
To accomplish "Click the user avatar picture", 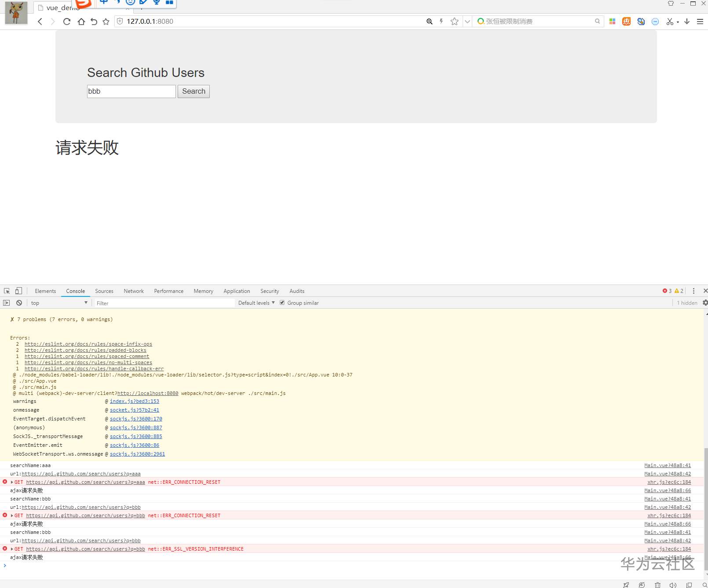I will (x=16, y=13).
